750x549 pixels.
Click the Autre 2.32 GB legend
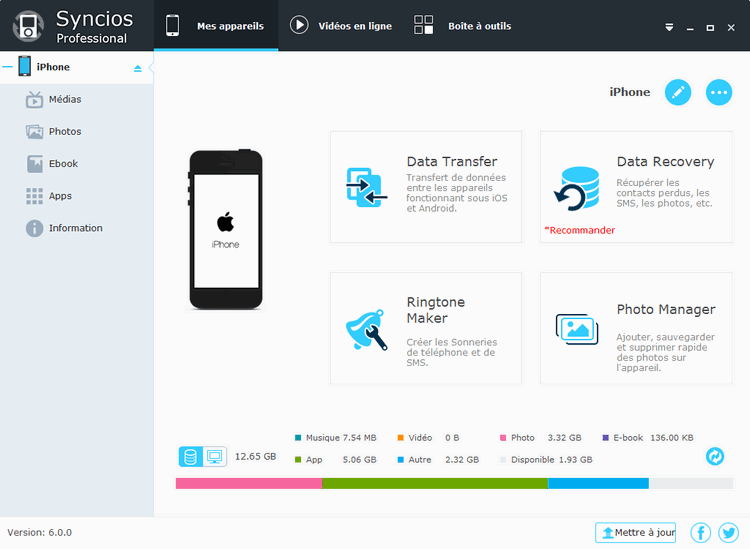tap(438, 460)
